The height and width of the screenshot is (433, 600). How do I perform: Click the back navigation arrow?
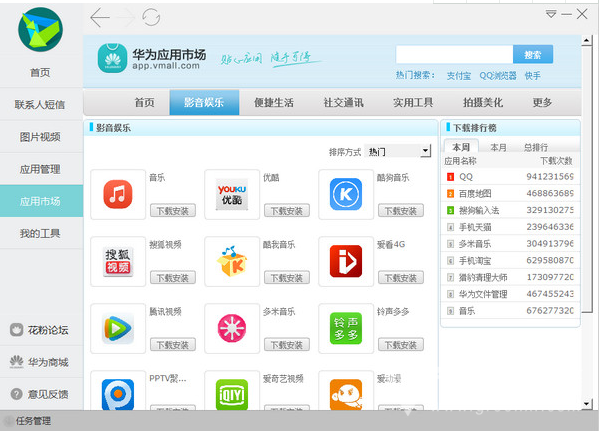coord(100,18)
